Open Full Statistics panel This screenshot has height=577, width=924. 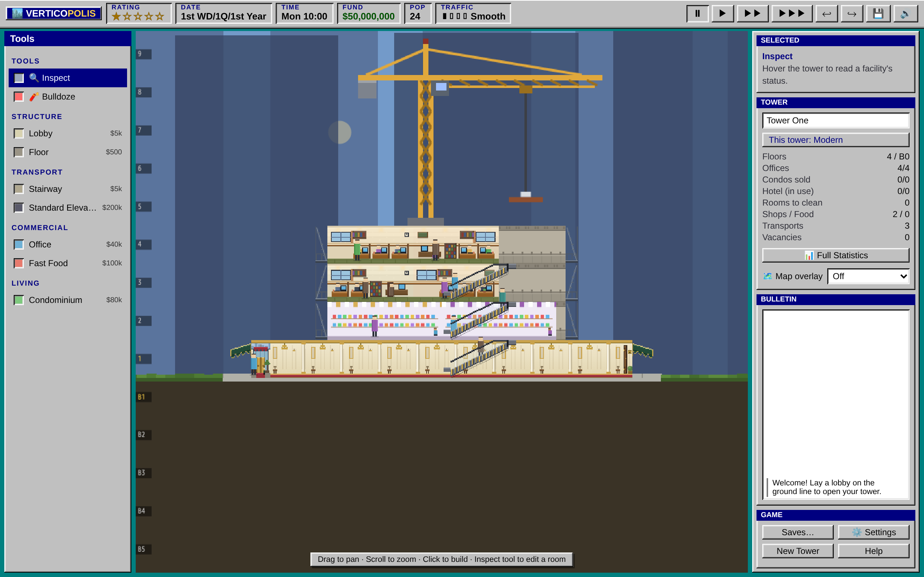(x=836, y=255)
